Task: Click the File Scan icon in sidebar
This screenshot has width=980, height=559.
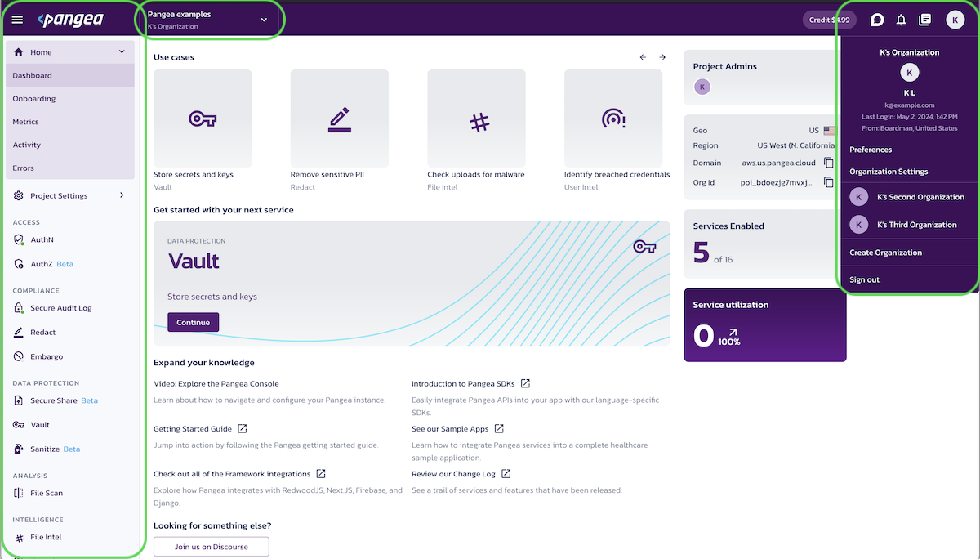Action: point(19,493)
